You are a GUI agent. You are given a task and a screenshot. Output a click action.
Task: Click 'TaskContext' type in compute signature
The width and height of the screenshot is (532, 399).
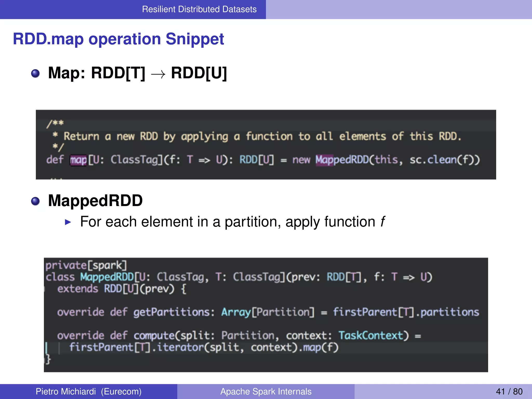(x=371, y=336)
